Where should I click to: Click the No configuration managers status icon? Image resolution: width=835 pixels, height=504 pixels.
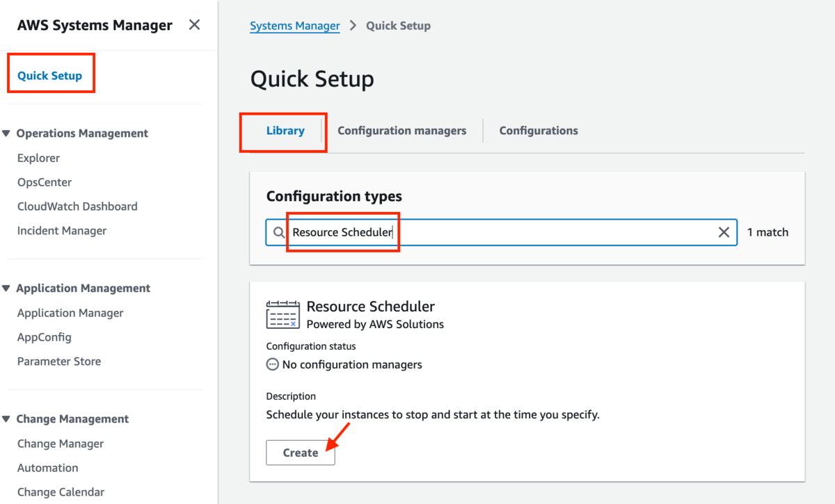[x=272, y=364]
